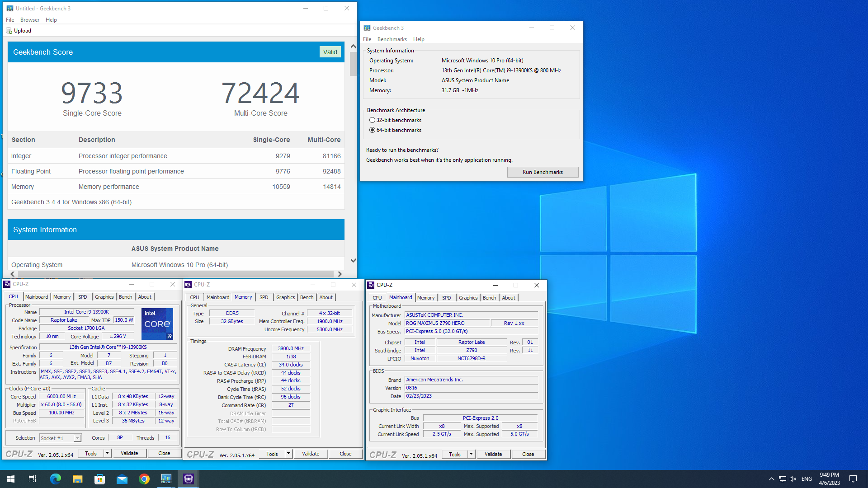Switch to About tab in CPU-Z Mainboard window
This screenshot has height=488, width=868.
pyautogui.click(x=509, y=298)
